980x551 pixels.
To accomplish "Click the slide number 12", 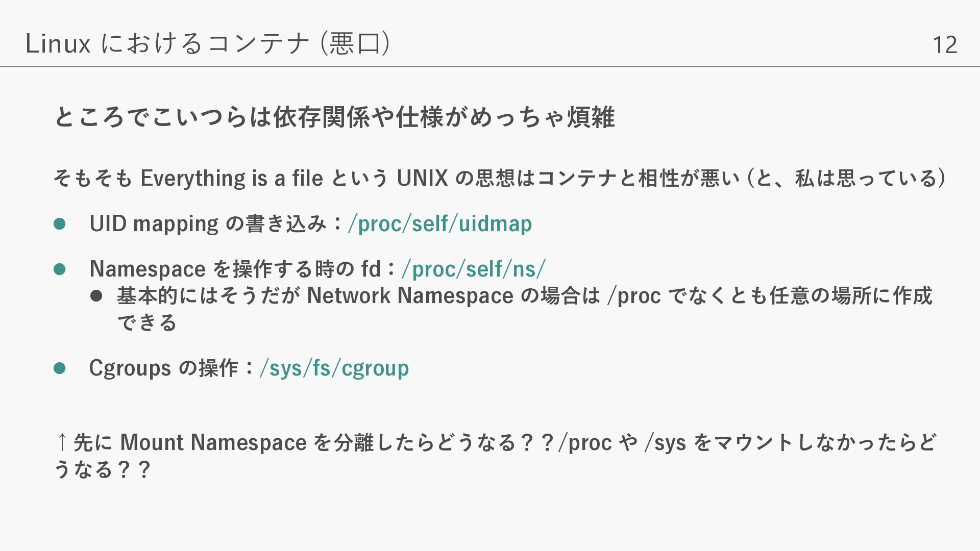I will [944, 45].
